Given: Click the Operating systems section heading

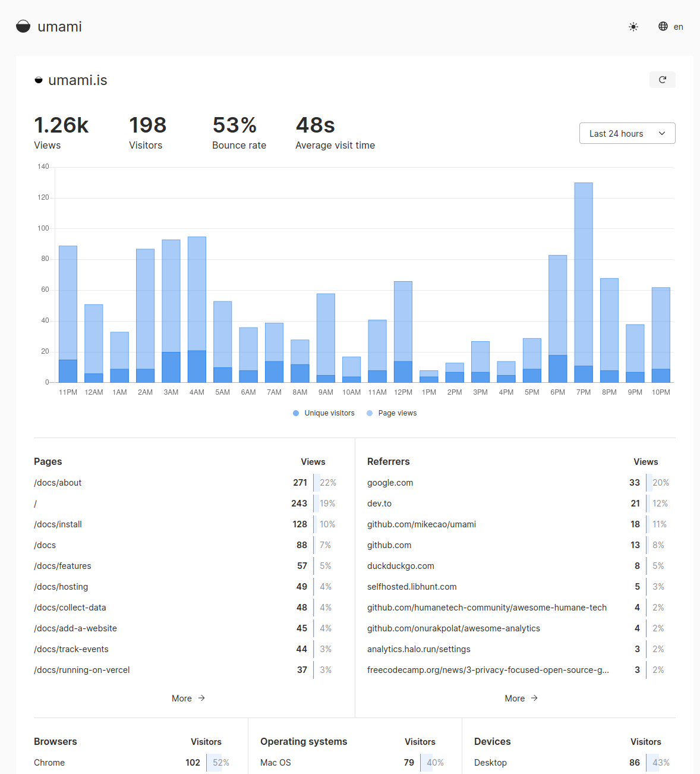Looking at the screenshot, I should pyautogui.click(x=304, y=742).
